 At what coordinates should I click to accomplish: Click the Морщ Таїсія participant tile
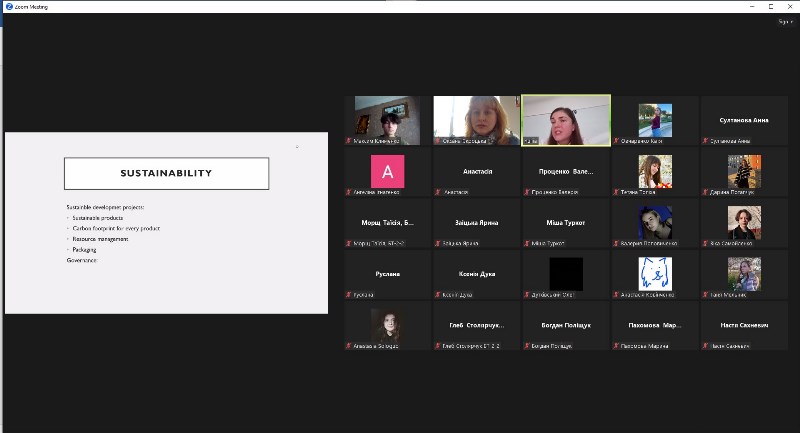pos(388,222)
